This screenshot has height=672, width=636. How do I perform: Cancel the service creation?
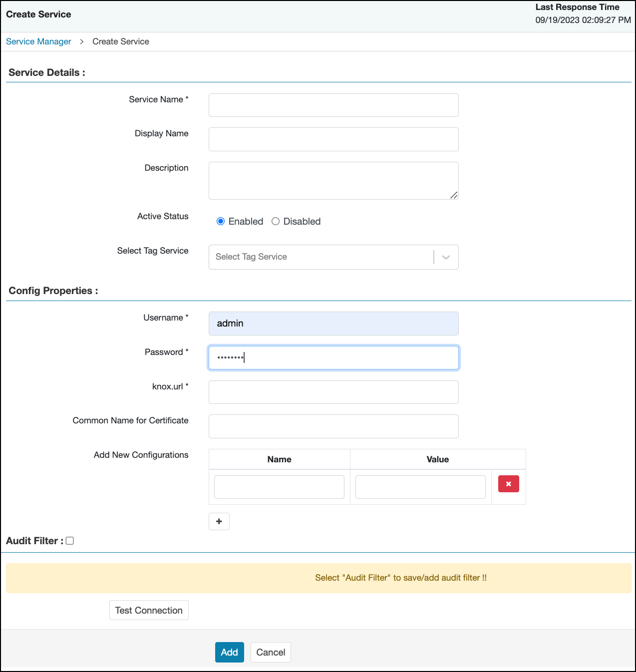point(271,652)
